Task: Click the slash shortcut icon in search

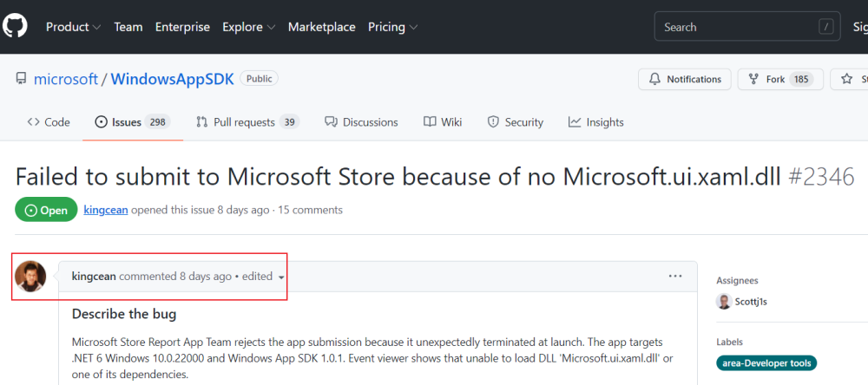Action: (x=825, y=27)
